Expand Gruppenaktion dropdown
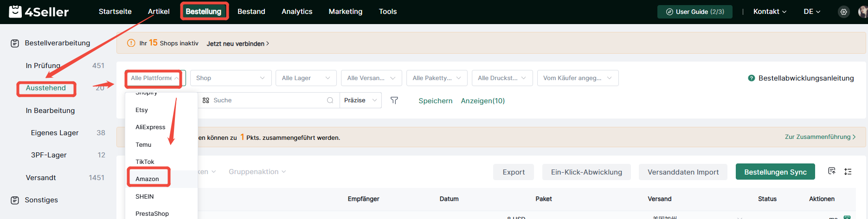The height and width of the screenshot is (219, 868). coord(257,172)
